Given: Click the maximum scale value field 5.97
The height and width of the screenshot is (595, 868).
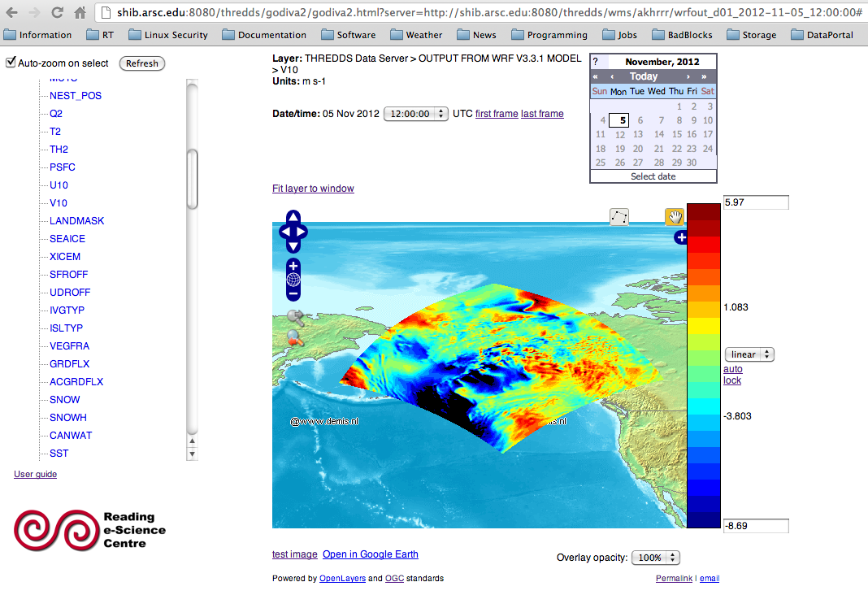Looking at the screenshot, I should tap(756, 202).
